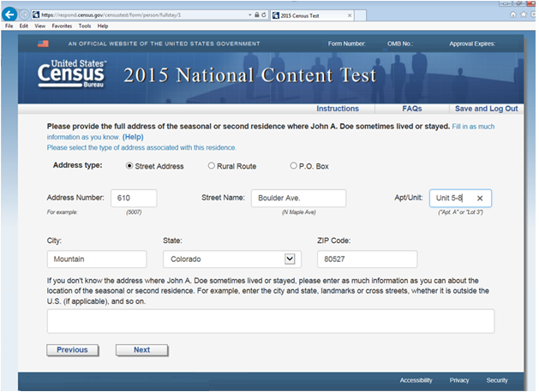The width and height of the screenshot is (539, 392).
Task: Click the 'Approval Expires:' header text
Action: 472,44
